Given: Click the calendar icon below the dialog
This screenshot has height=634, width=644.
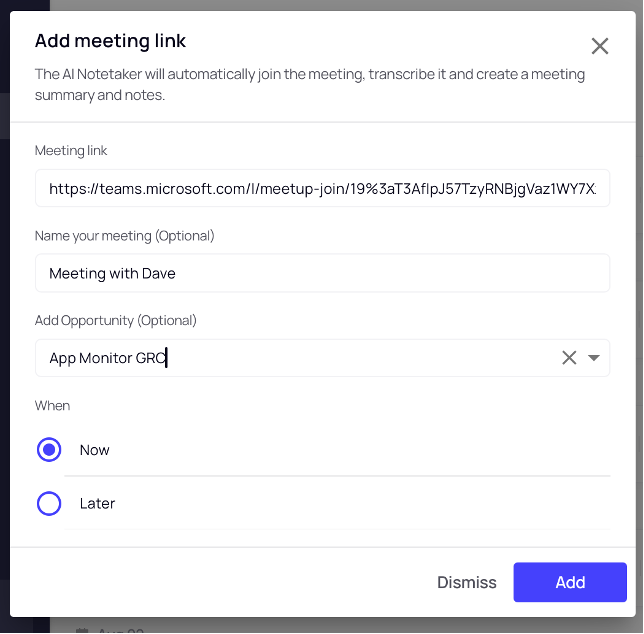Looking at the screenshot, I should 82,630.
